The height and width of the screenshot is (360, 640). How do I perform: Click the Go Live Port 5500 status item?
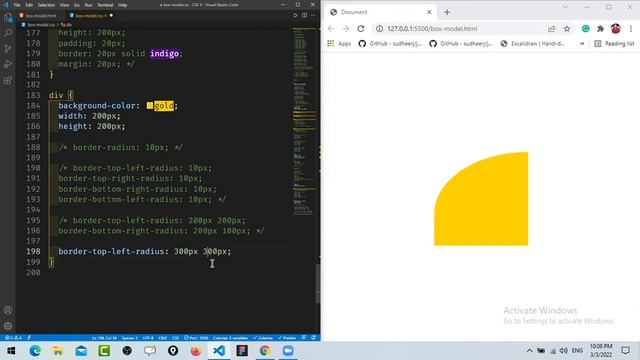click(x=196, y=338)
